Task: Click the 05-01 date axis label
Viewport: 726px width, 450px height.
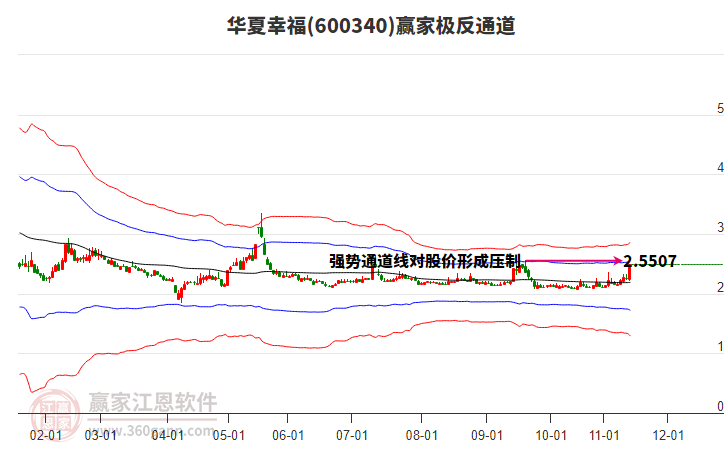Action: pos(228,435)
